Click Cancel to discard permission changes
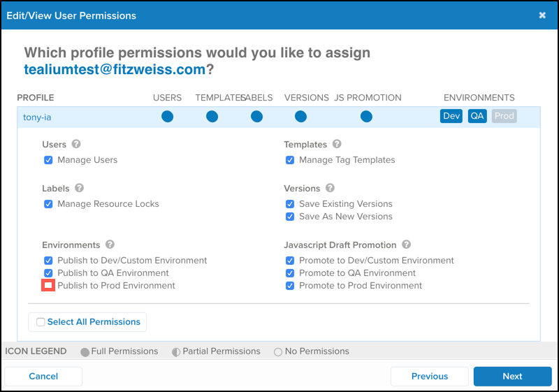559x392 pixels. pyautogui.click(x=43, y=376)
